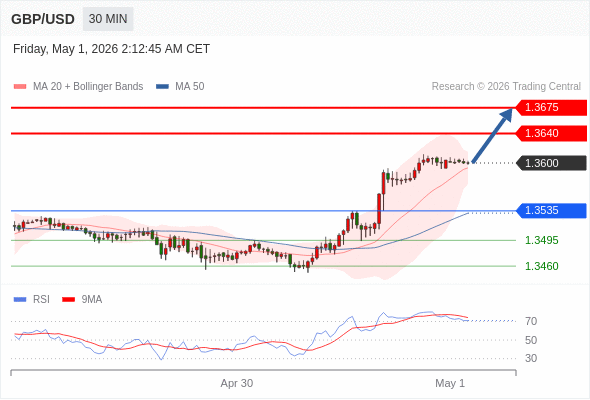Viewport: 590px width, 400px height.
Task: Click the 9MA legend label
Action: 92,300
